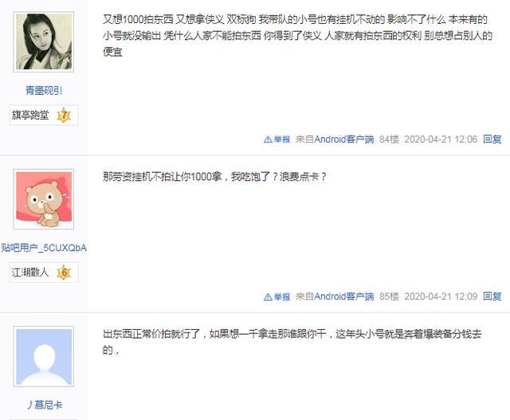Click the 84楼 post text starting 又想1000拍东西

(297, 35)
